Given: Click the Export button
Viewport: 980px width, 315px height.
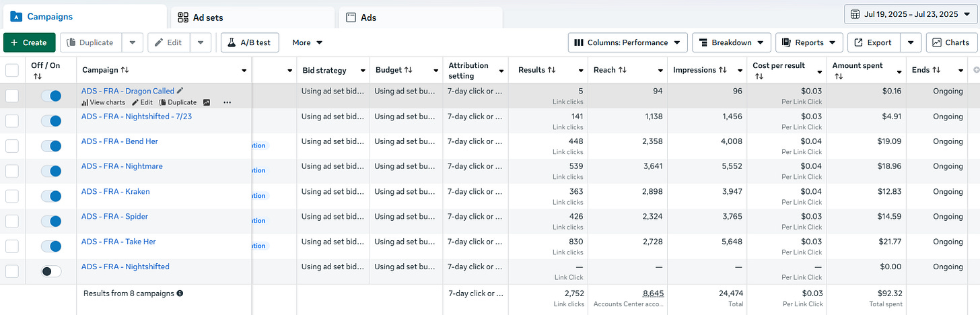Looking at the screenshot, I should (873, 42).
